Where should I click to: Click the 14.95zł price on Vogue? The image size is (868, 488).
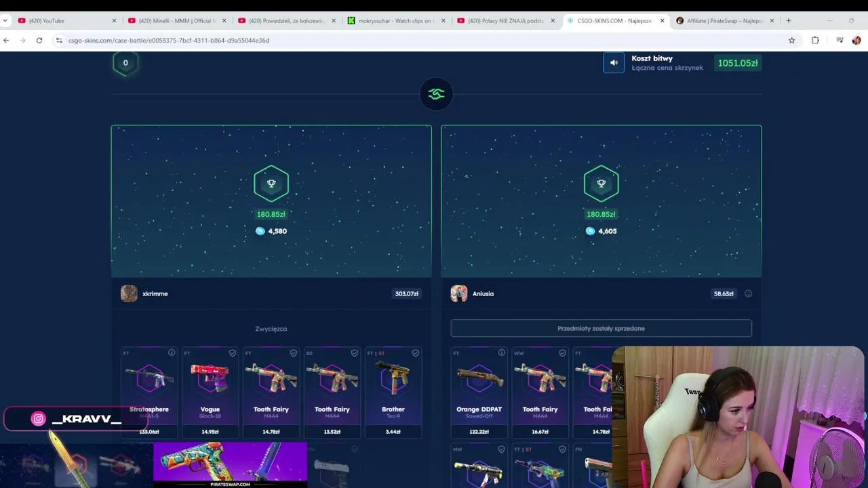click(210, 432)
